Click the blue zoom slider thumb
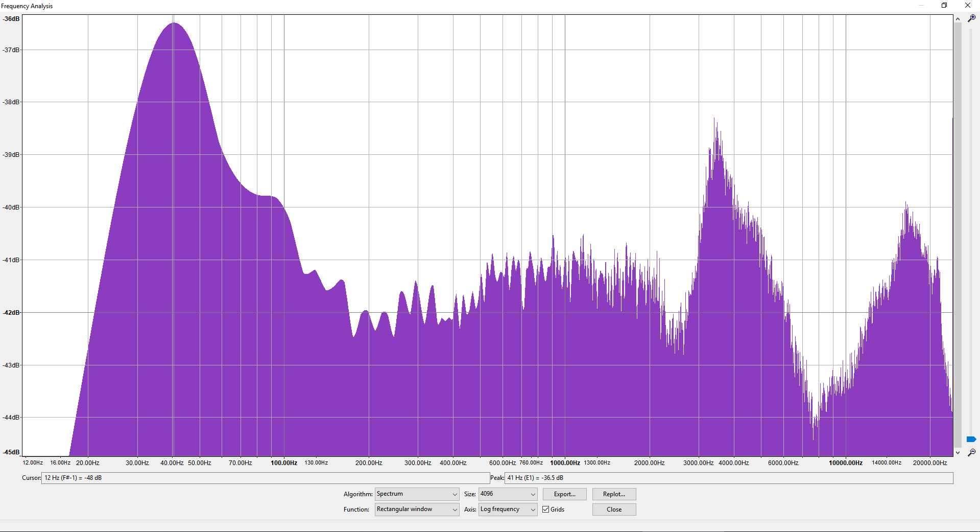Screen dimensions: 980x532 (971, 440)
